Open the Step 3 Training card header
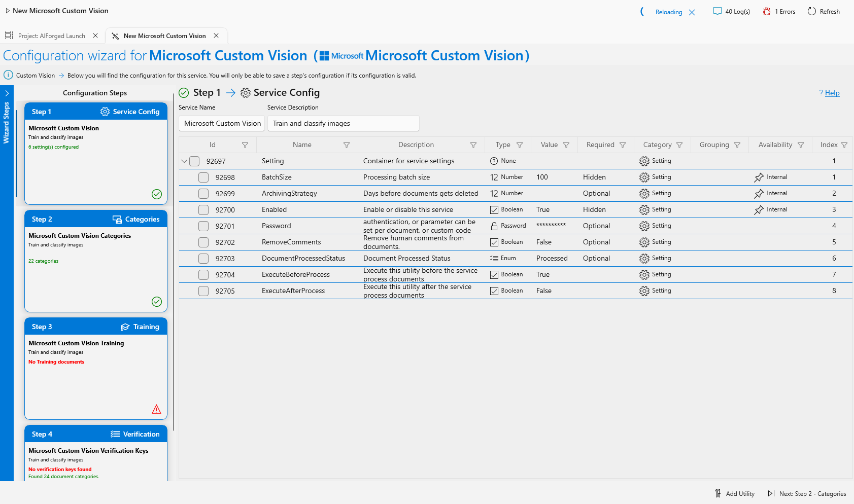This screenshot has height=504, width=854. tap(96, 327)
